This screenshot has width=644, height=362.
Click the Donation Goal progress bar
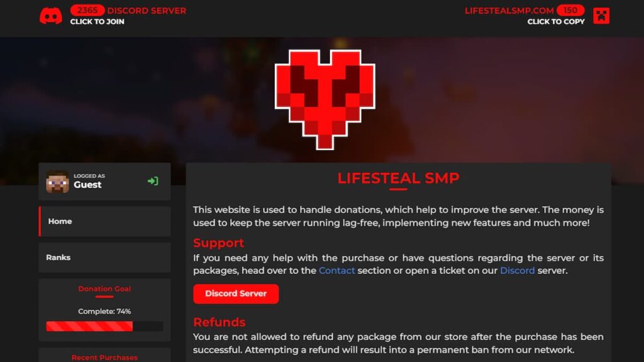point(105,326)
